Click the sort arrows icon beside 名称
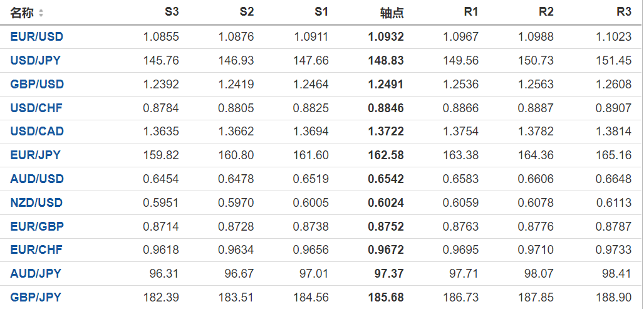Viewport: 644px width, 309px height. pos(41,13)
